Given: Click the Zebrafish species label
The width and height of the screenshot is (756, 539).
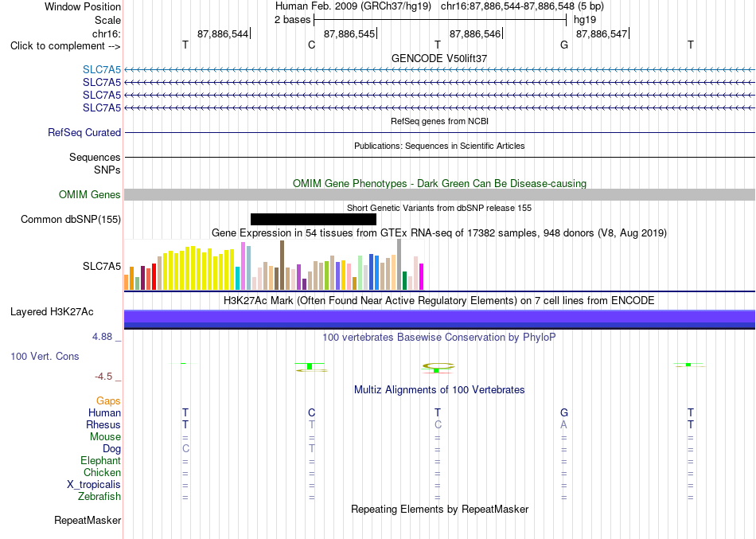Looking at the screenshot, I should point(99,496).
